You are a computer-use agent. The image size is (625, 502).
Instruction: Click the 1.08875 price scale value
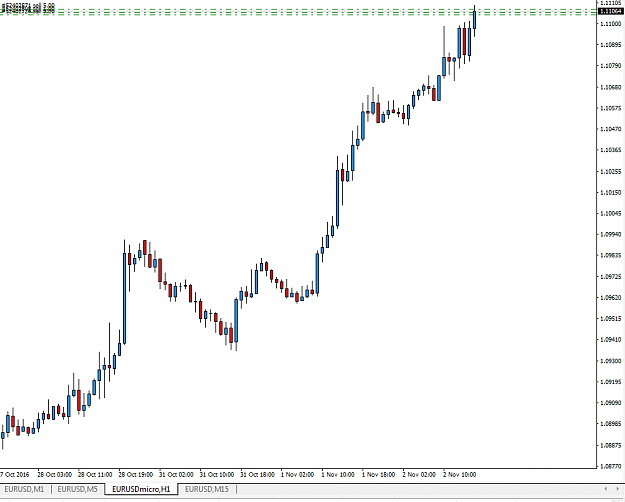click(611, 445)
